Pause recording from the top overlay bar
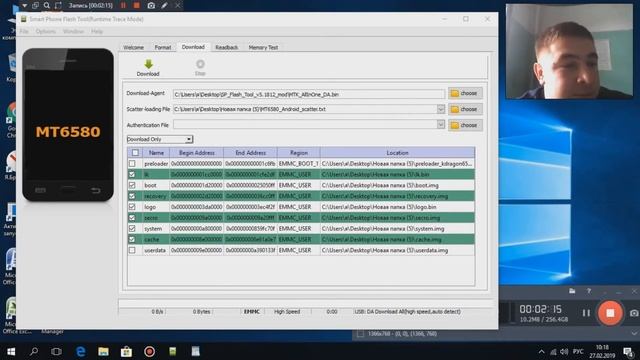 click(x=123, y=6)
